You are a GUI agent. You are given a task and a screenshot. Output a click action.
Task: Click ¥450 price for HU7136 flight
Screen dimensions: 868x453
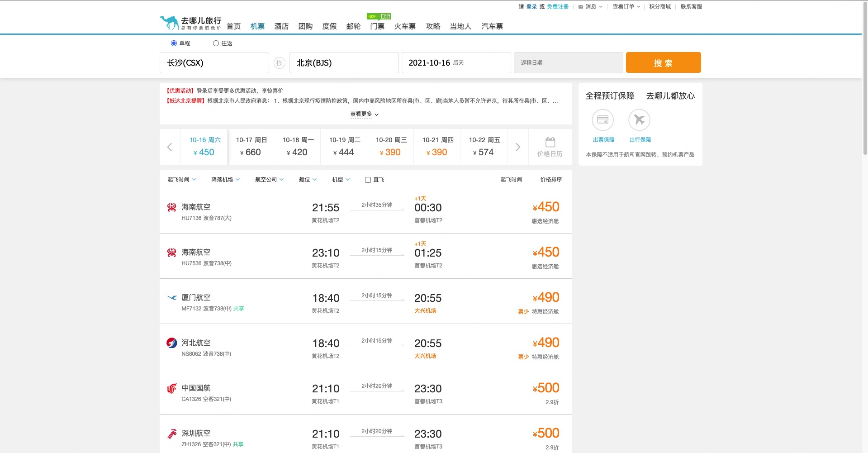tap(546, 207)
